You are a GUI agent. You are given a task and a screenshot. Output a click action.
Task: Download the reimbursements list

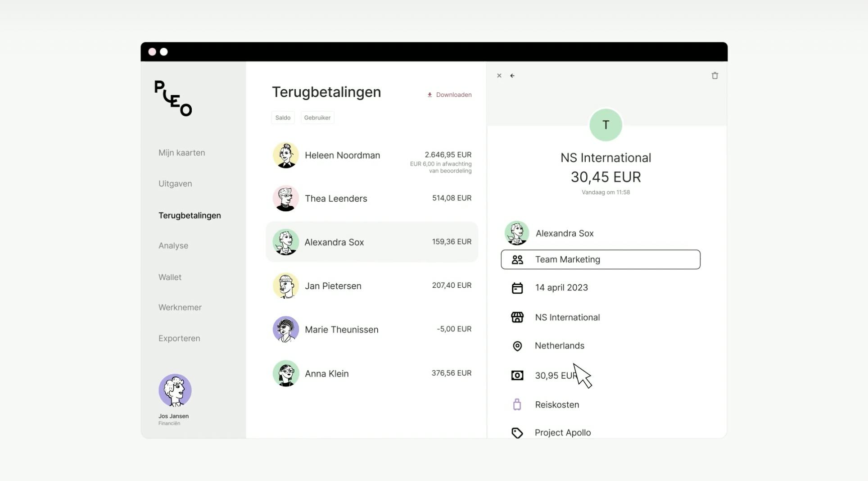[x=449, y=95]
